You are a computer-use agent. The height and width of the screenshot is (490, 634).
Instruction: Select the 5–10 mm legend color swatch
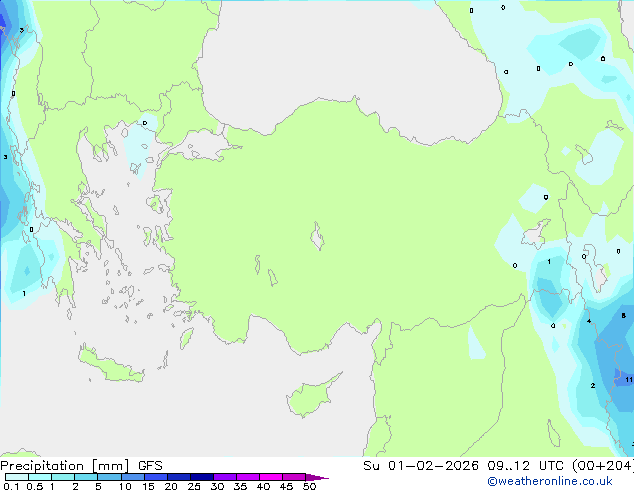coord(109,477)
